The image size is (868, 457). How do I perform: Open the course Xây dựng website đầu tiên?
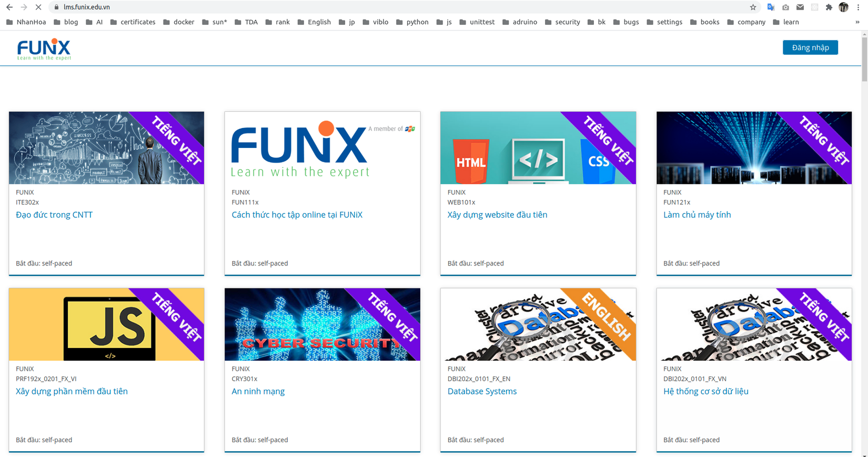497,215
